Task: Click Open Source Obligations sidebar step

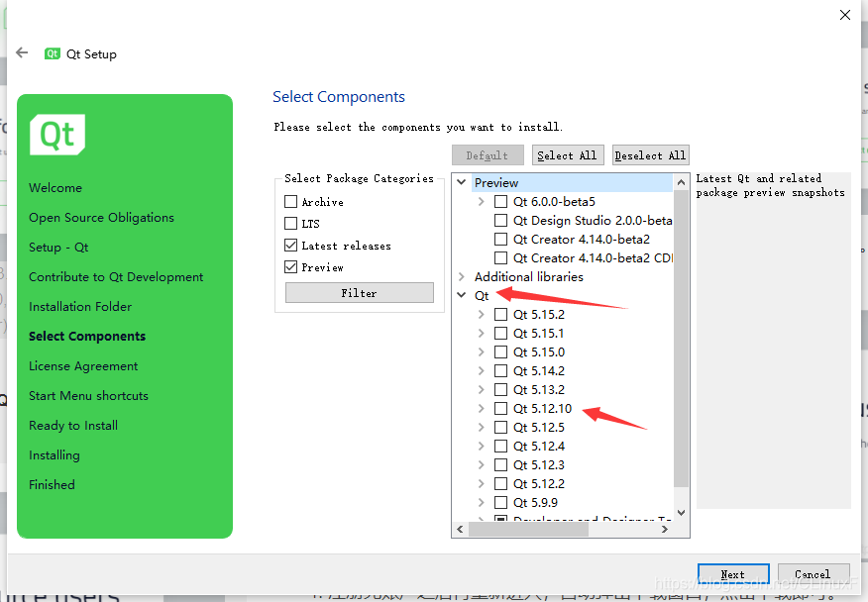Action: (101, 218)
